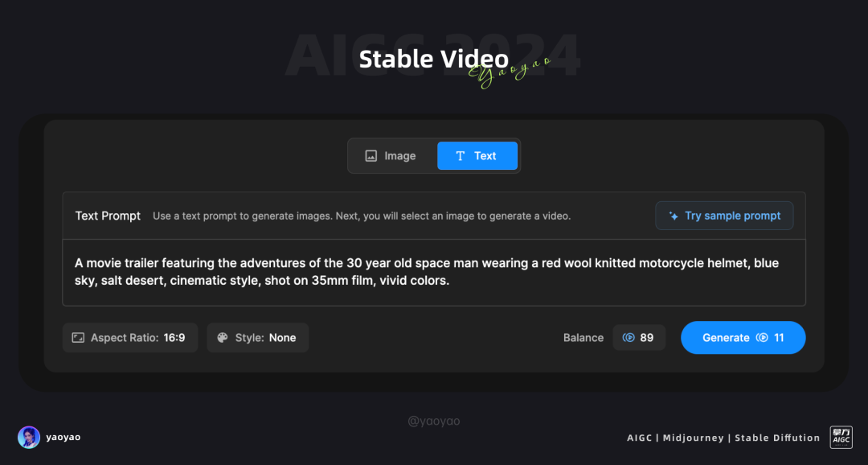The width and height of the screenshot is (868, 465).
Task: Click the AIGC logo at bottom right
Action: [x=841, y=438]
